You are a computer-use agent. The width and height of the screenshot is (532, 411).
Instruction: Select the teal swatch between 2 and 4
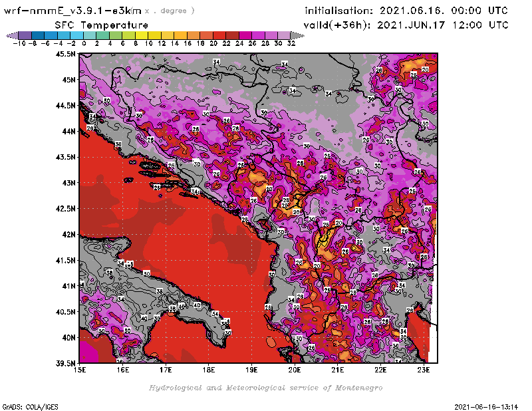pyautogui.click(x=103, y=35)
